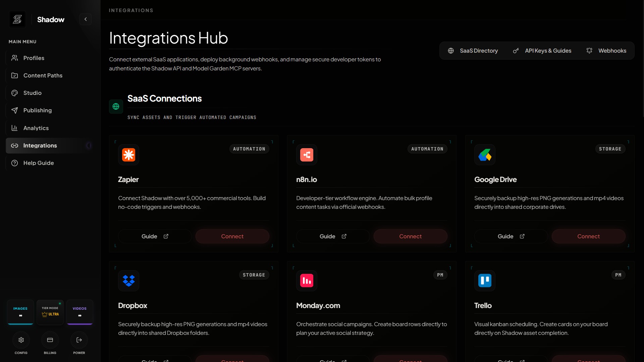Connect the Google Drive integration

tap(589, 236)
